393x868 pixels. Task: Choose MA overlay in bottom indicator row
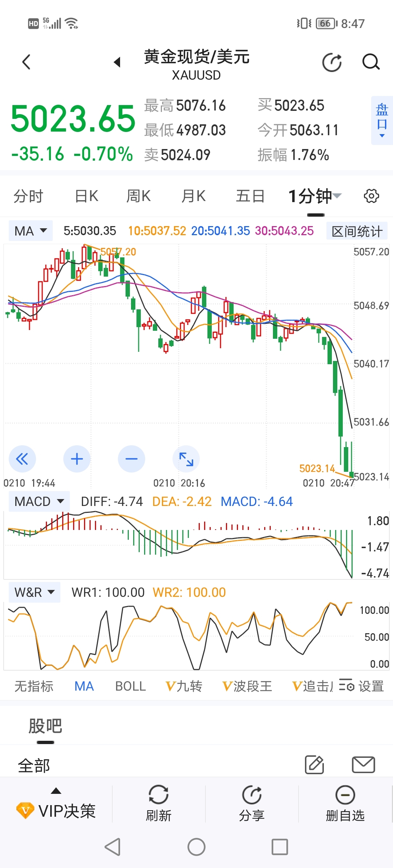(84, 686)
